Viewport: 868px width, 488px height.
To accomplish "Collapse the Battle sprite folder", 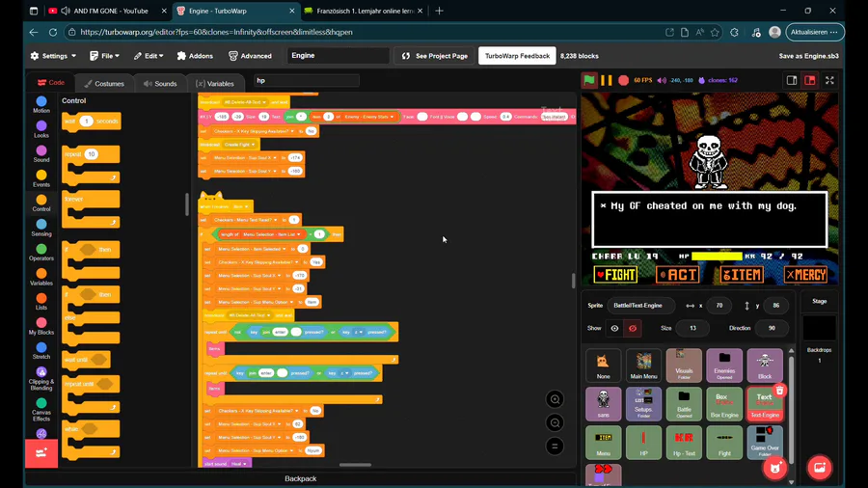I will tap(684, 404).
